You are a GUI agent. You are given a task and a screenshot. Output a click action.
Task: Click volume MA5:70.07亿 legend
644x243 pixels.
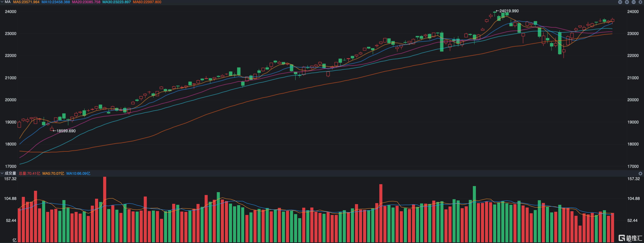point(53,173)
